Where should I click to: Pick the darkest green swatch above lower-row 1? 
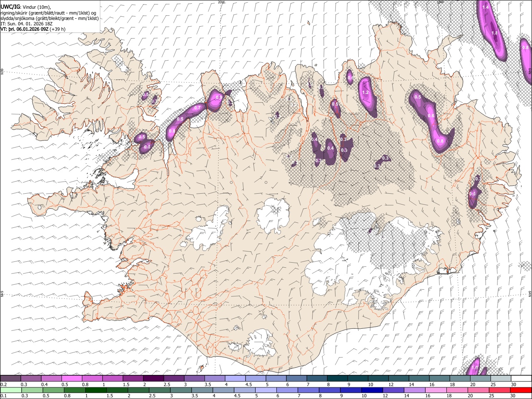tap(96, 390)
